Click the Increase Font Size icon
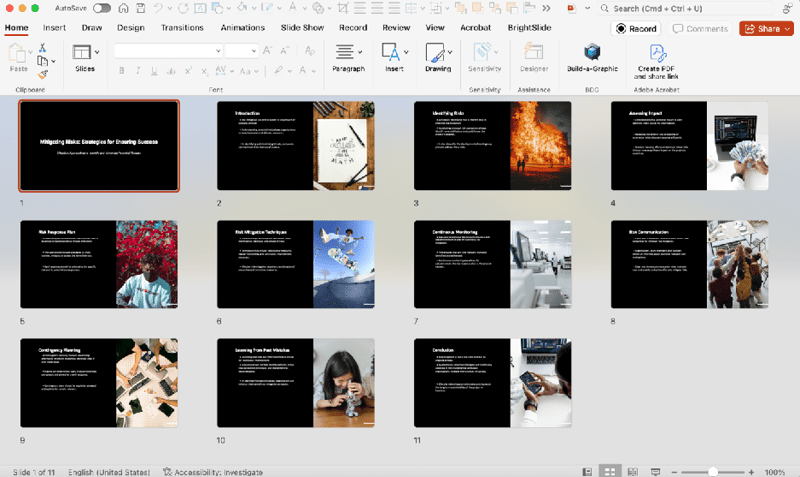Screen dimensions: 800x477 267,50
